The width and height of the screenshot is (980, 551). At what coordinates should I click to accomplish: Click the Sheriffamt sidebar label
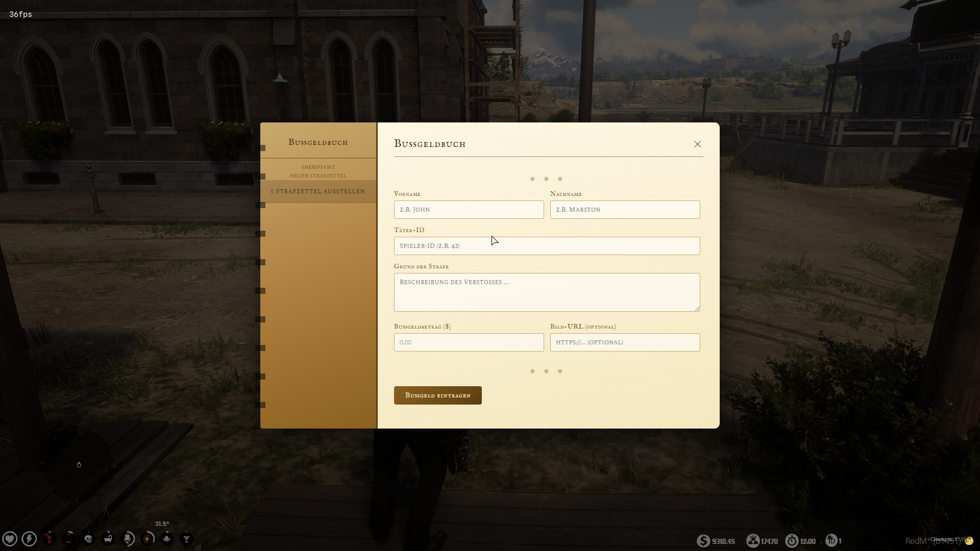[318, 167]
